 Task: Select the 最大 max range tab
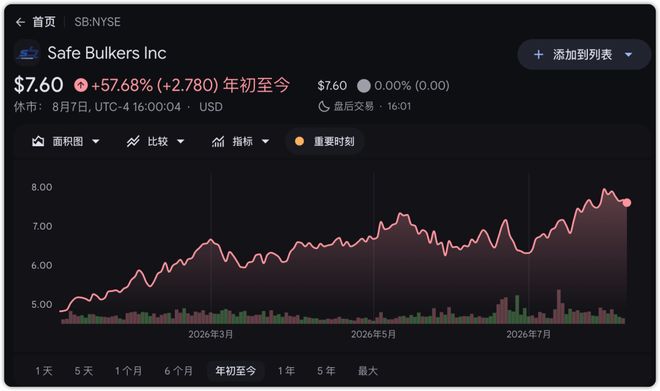367,371
